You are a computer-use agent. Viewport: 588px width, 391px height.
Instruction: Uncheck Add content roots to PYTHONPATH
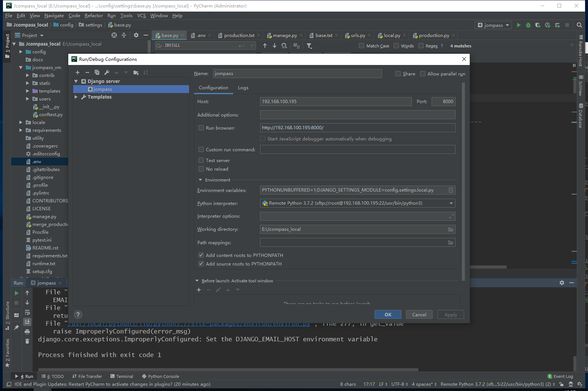point(201,255)
